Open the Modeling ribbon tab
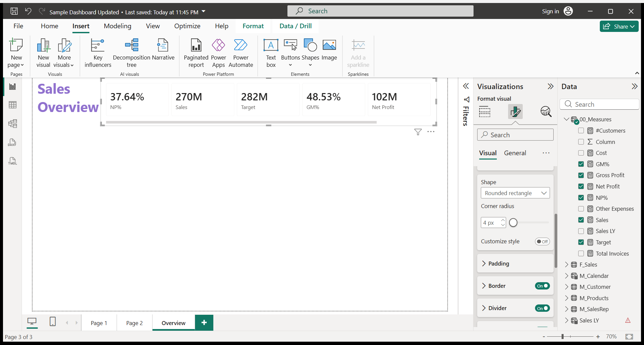The width and height of the screenshot is (644, 345). tap(117, 26)
